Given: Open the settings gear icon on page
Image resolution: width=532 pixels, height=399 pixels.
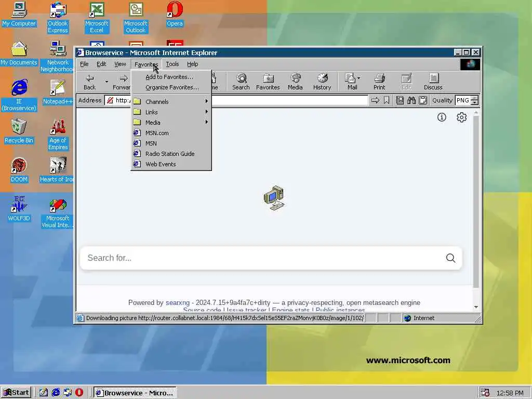Looking at the screenshot, I should 461,117.
